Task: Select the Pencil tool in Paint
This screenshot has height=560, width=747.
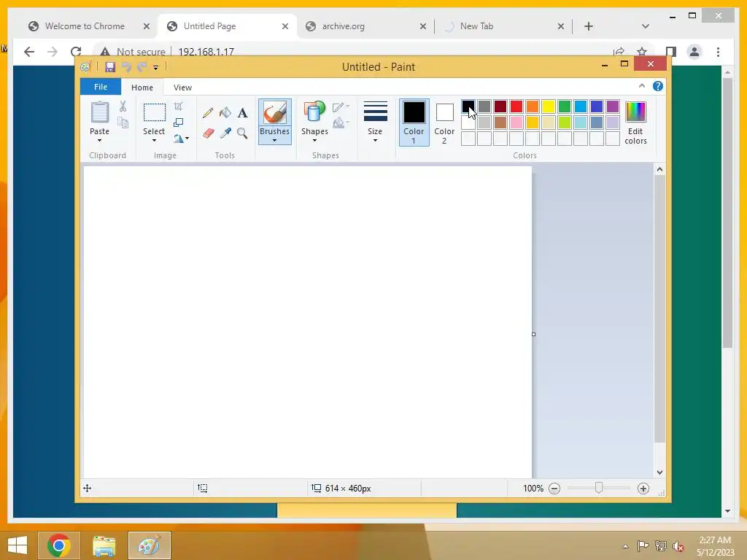Action: coord(208,113)
